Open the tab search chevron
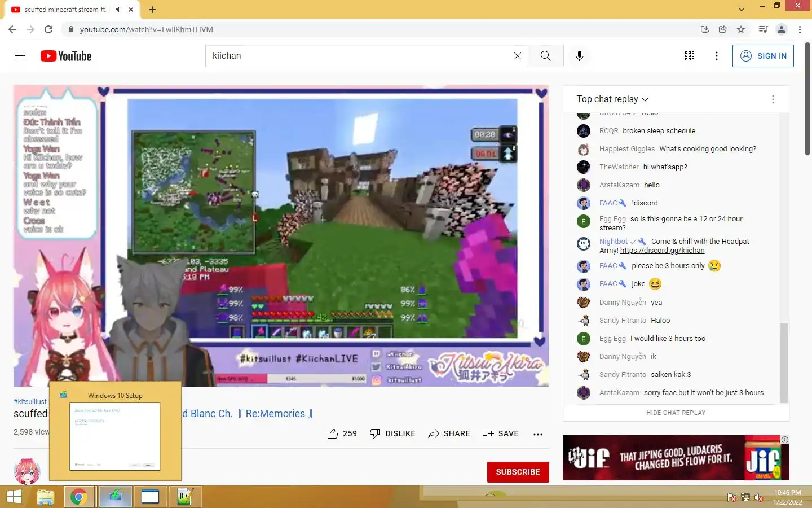The height and width of the screenshot is (508, 812). (742, 10)
